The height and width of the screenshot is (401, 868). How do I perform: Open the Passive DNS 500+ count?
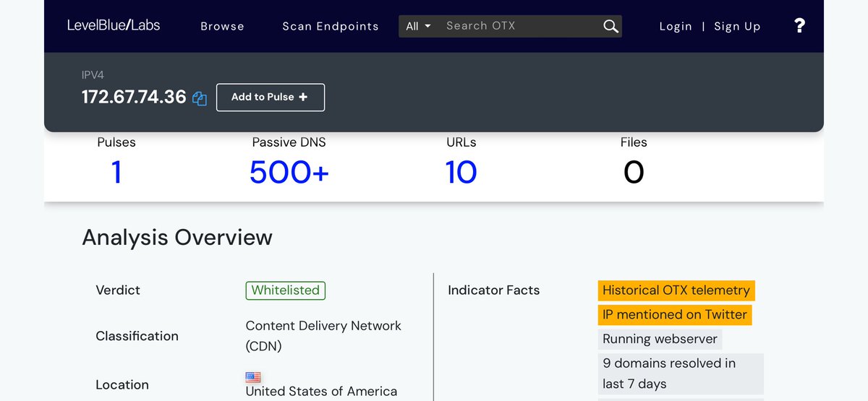click(289, 172)
